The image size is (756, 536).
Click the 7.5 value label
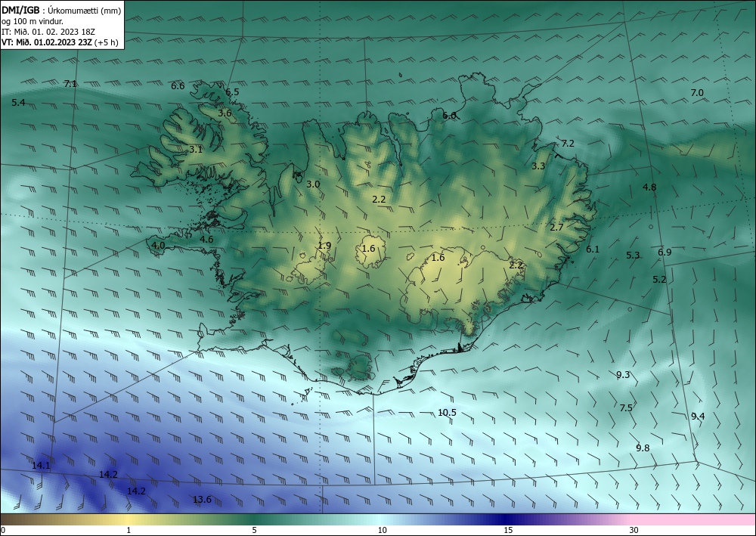[x=626, y=407]
